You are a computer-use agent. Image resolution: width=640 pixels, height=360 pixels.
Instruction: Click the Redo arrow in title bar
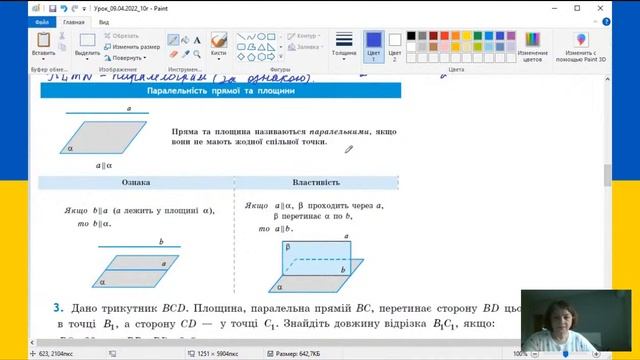click(x=74, y=8)
